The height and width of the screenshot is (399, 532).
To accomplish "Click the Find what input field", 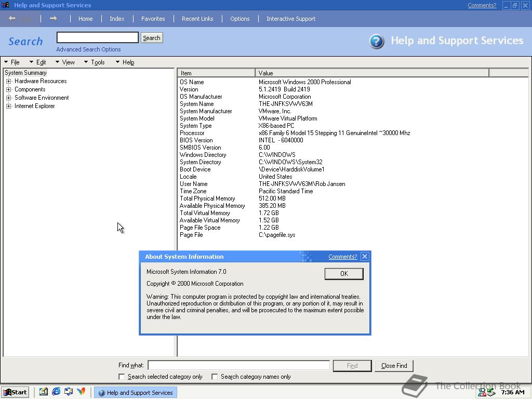I will (x=239, y=365).
